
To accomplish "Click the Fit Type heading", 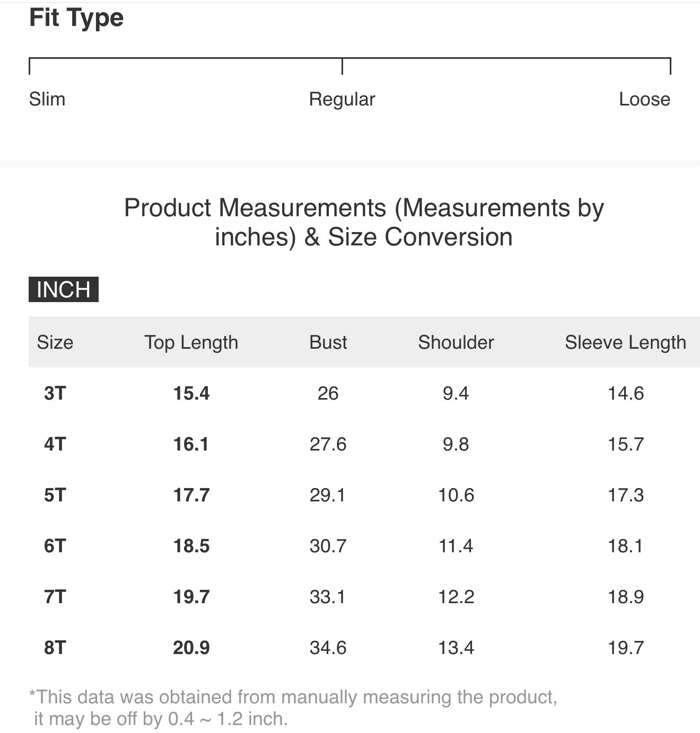I will click(76, 17).
